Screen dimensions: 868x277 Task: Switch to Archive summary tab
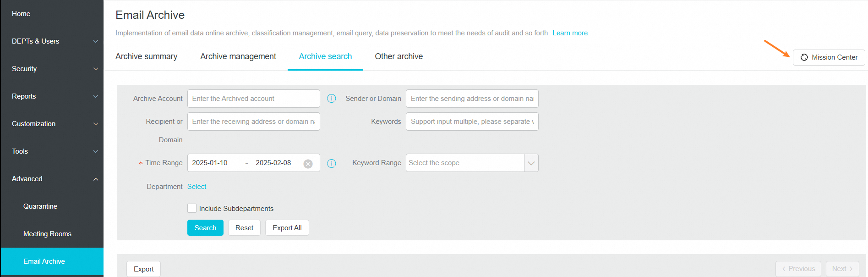(146, 56)
